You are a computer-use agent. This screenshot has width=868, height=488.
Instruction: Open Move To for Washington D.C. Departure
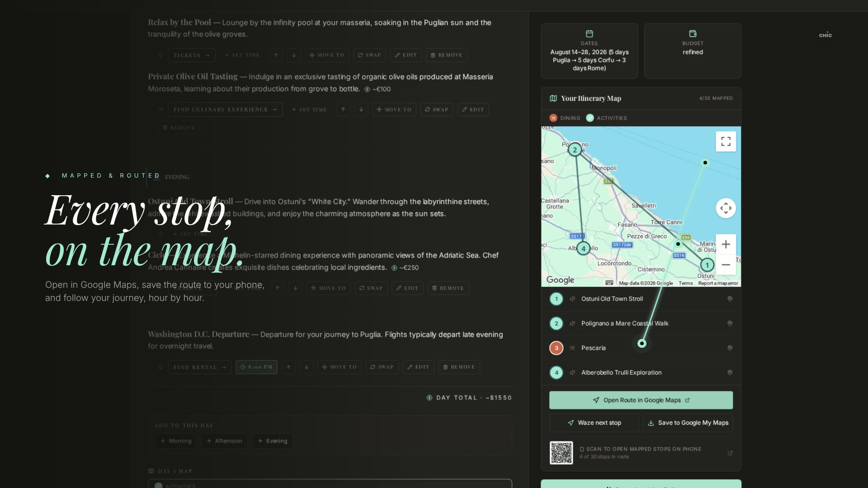(x=340, y=367)
